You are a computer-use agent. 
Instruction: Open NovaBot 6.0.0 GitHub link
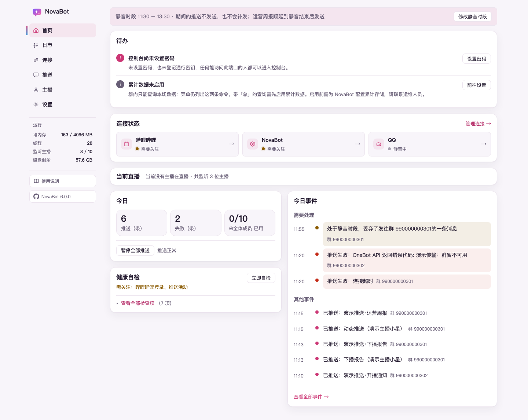(x=63, y=196)
